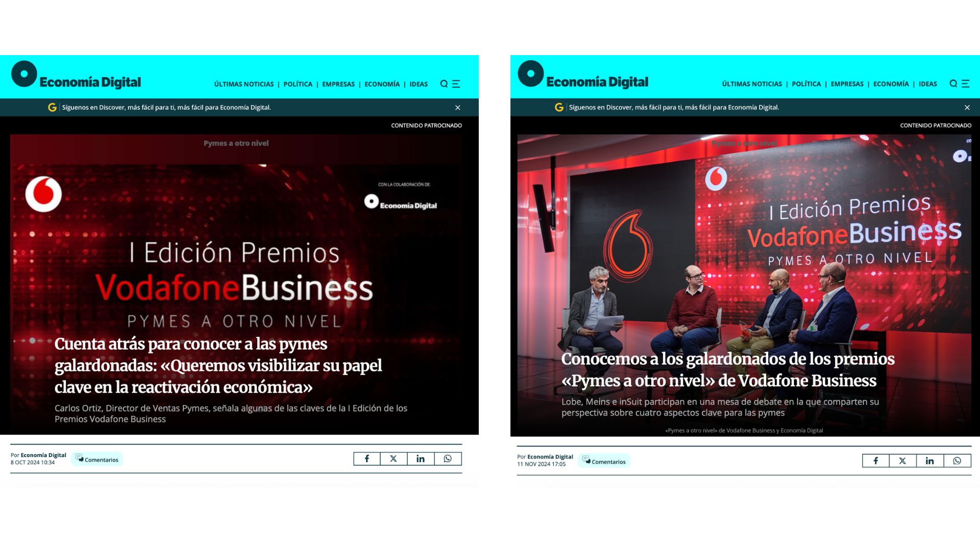Go to EMPRESAS section on left page
The height and width of the screenshot is (551, 980).
click(338, 84)
